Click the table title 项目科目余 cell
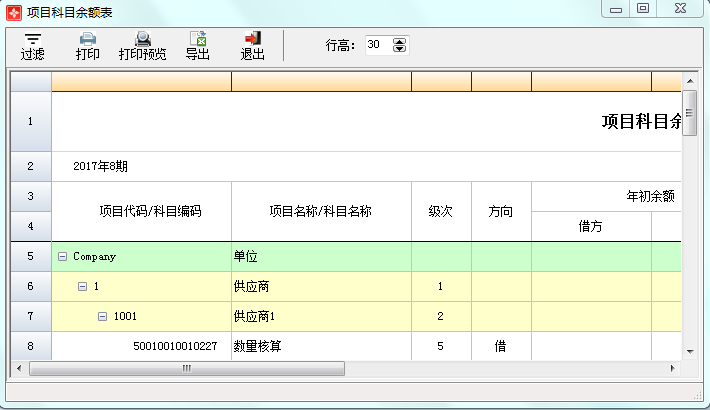The height and width of the screenshot is (410, 710). pos(366,121)
